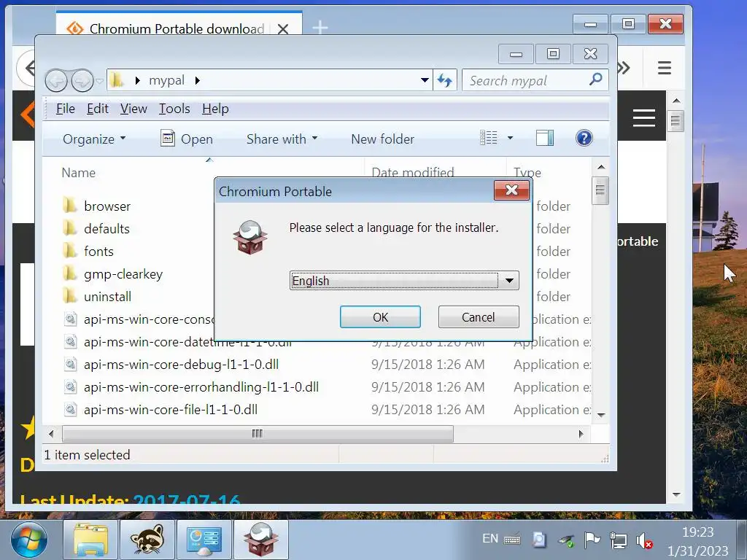This screenshot has width=747, height=560.
Task: Open the View menu in Explorer
Action: [x=133, y=109]
